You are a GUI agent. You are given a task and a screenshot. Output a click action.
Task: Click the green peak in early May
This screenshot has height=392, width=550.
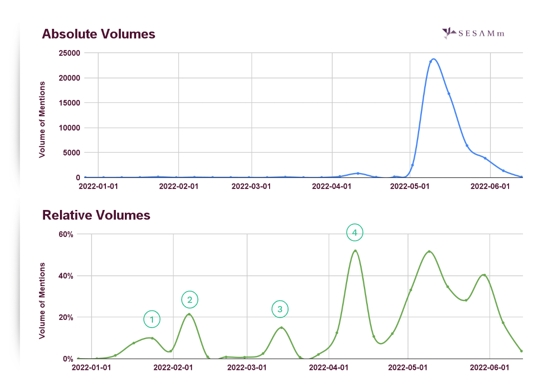point(429,251)
